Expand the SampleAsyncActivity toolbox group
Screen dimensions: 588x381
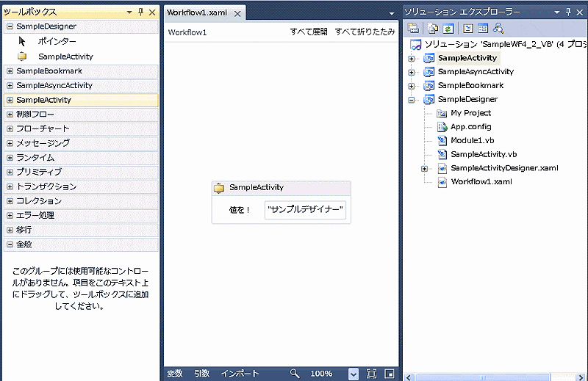click(10, 85)
